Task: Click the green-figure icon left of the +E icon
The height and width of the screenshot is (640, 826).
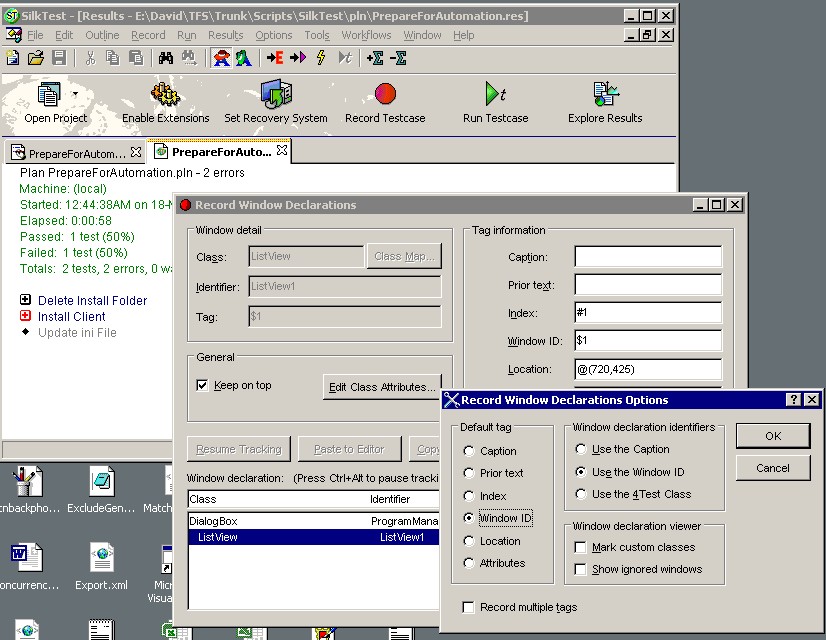Action: pos(243,58)
